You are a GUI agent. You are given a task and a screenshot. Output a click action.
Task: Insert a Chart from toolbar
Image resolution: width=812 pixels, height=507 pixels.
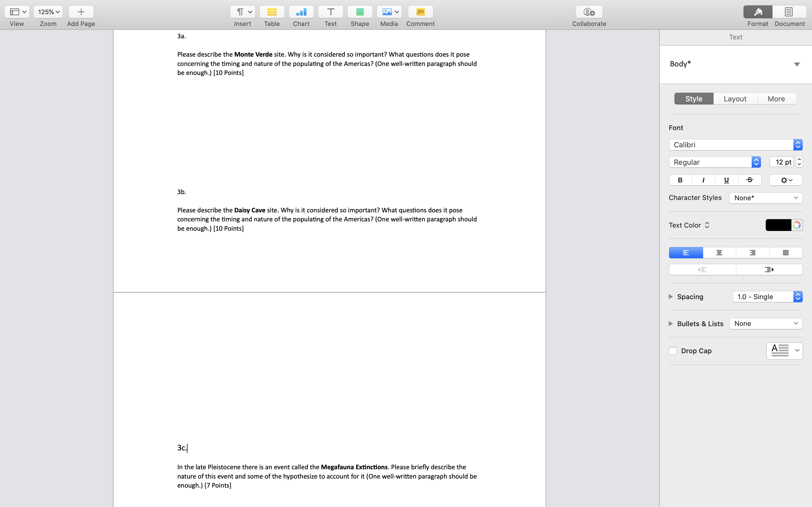[301, 12]
